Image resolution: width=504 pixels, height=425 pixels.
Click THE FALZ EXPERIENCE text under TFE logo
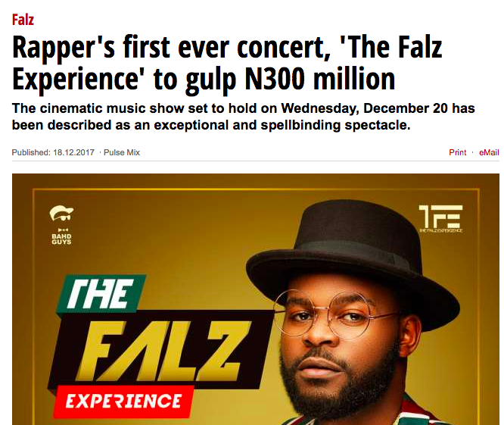tap(440, 230)
